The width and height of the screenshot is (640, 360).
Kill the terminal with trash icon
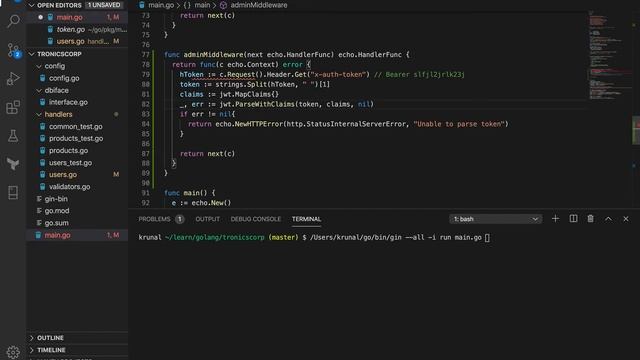(591, 219)
